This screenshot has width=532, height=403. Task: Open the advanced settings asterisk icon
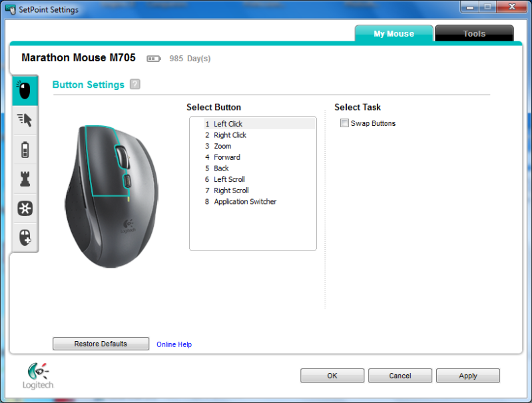point(25,208)
